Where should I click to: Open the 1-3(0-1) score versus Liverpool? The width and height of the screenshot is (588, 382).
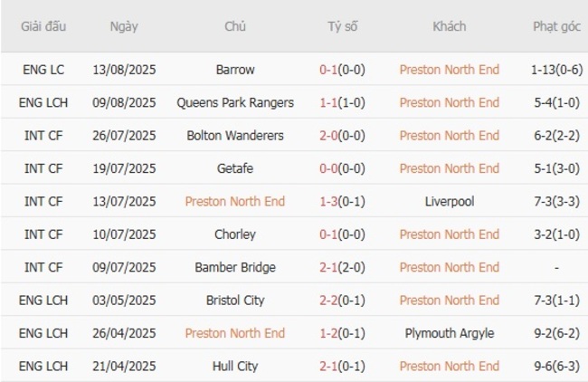coord(343,202)
